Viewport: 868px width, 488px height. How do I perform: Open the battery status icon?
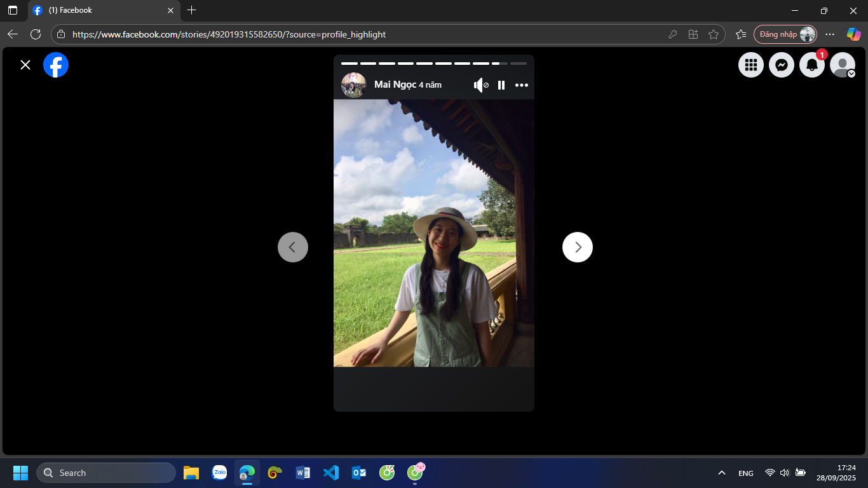pyautogui.click(x=801, y=473)
